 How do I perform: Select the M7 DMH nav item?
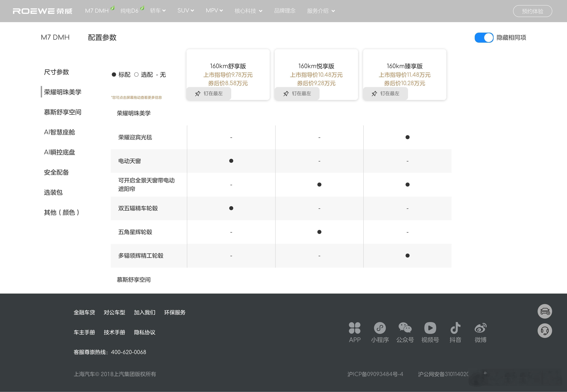pos(97,11)
